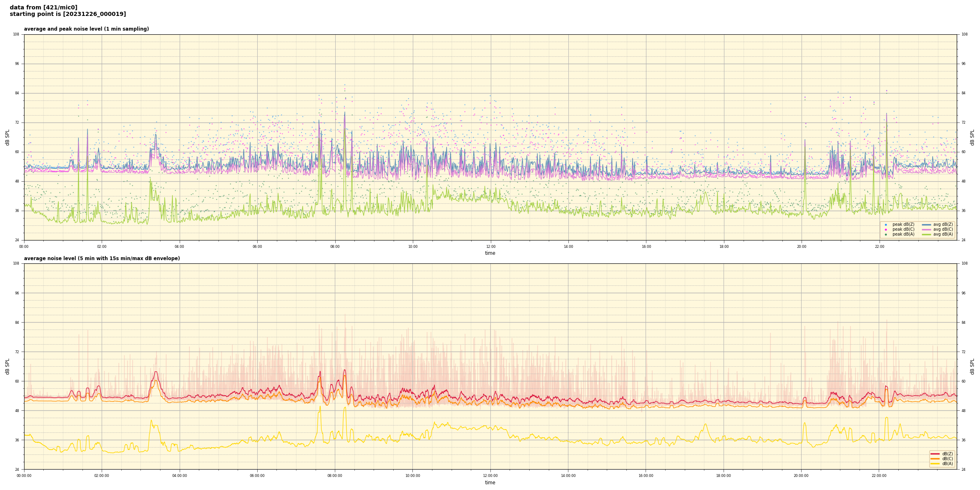Click the yellow dB(A) line in lower legend
The height and width of the screenshot is (490, 980).
coord(935,463)
